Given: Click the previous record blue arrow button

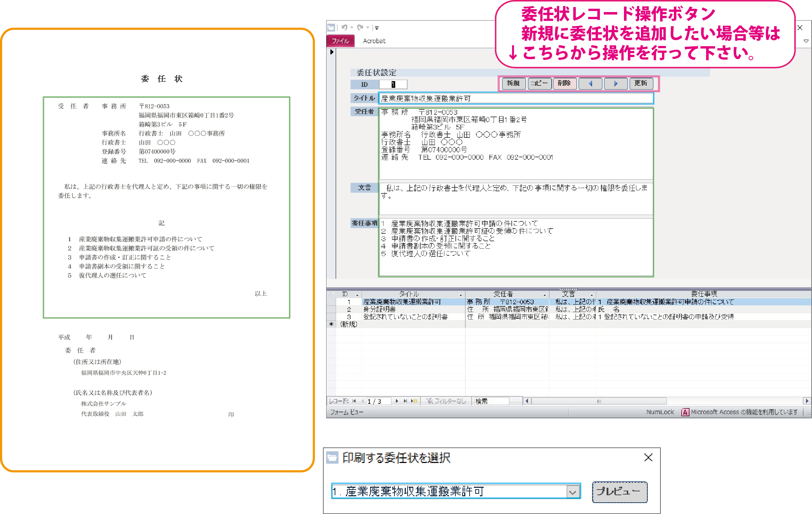Looking at the screenshot, I should click(590, 84).
